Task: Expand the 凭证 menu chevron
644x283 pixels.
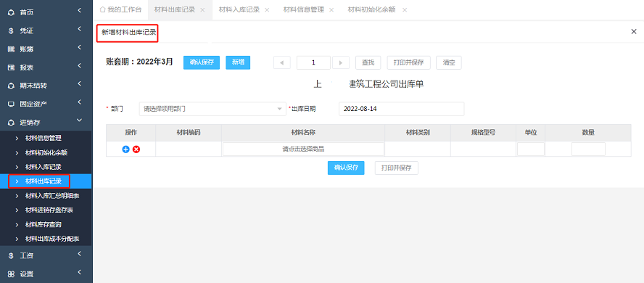Action: (79, 29)
